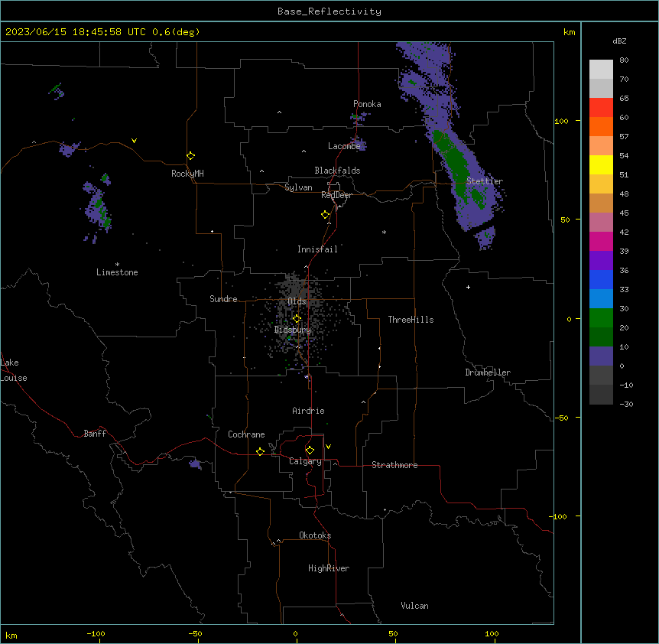Viewport: 659px width, 644px height.
Task: Click the Airdrie city label
Action: pyautogui.click(x=308, y=411)
